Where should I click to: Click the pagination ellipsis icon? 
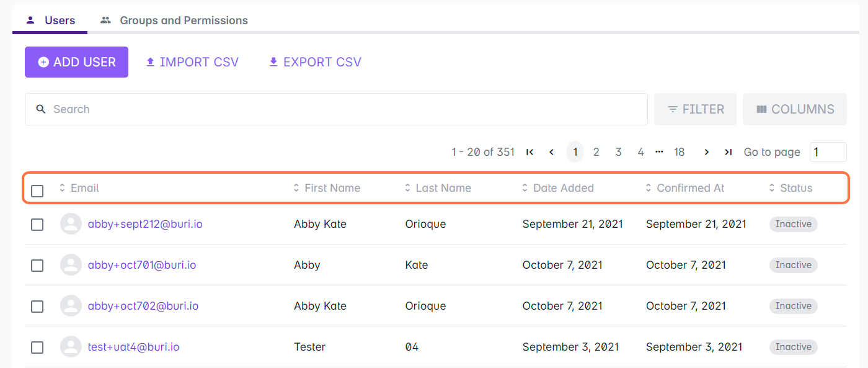(659, 151)
